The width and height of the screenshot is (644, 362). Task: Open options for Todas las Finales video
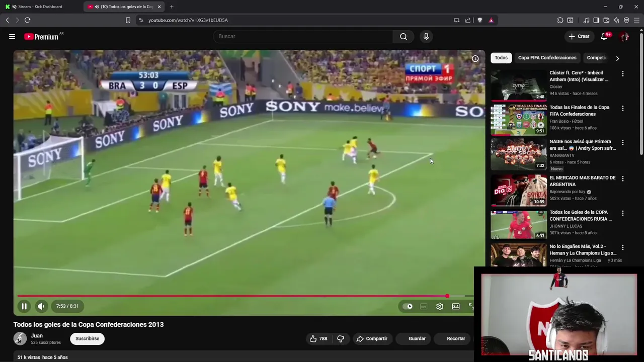pos(622,109)
